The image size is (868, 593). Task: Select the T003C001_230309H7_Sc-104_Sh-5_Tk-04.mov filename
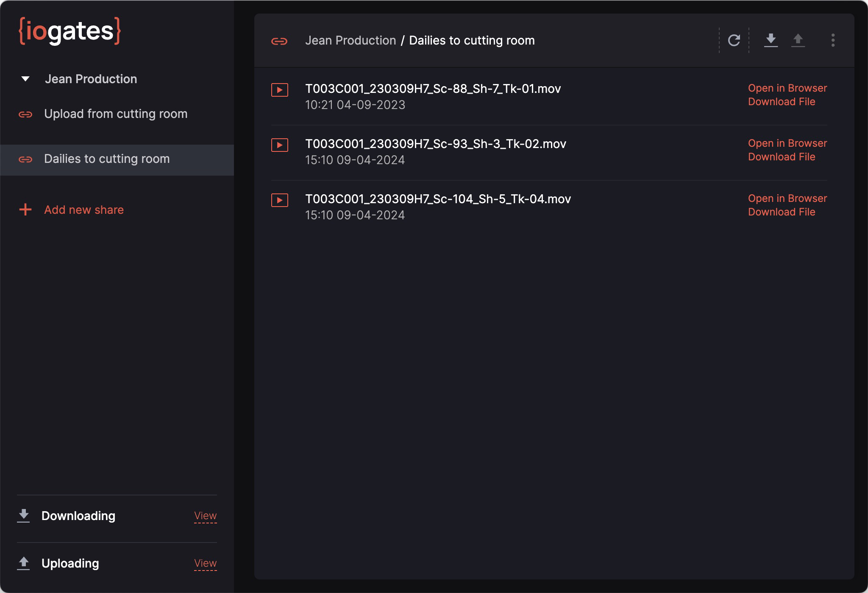click(438, 199)
